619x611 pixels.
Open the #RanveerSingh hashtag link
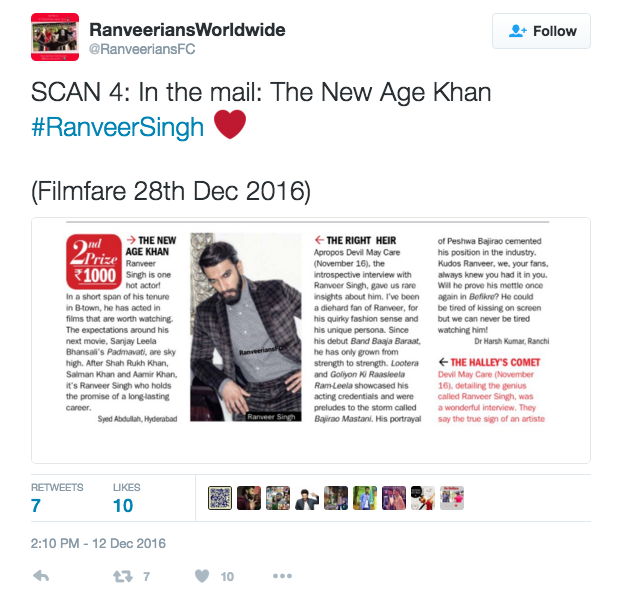click(x=117, y=127)
